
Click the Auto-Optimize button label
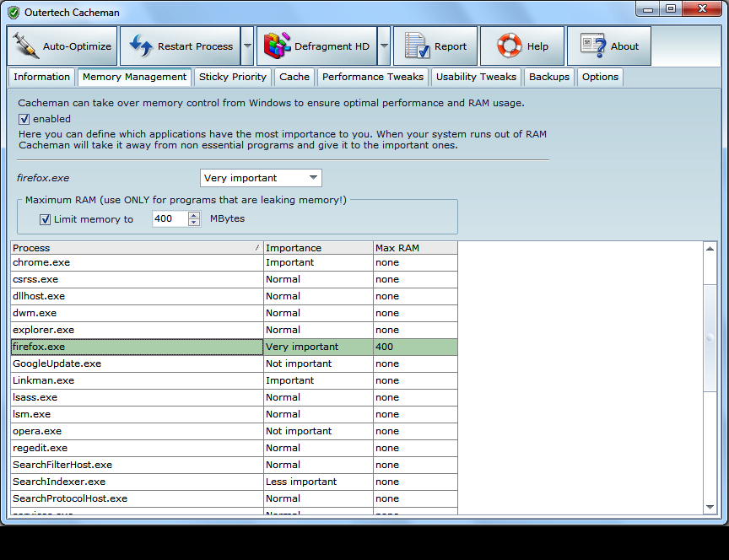[77, 46]
